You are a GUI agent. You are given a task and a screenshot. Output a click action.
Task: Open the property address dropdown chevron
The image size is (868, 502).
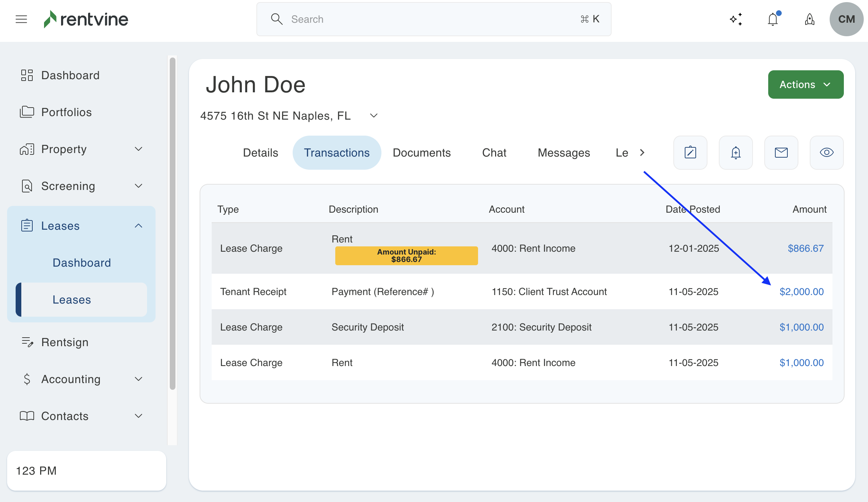tap(374, 116)
